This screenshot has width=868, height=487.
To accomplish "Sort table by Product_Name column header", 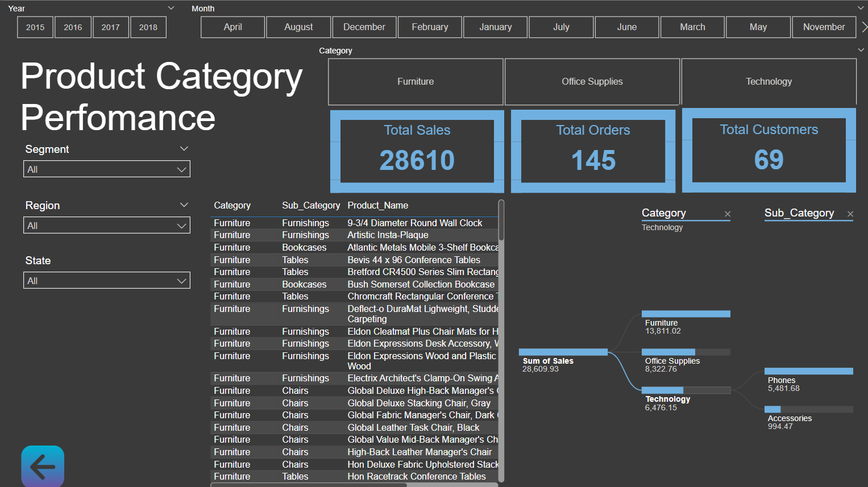I will (378, 205).
